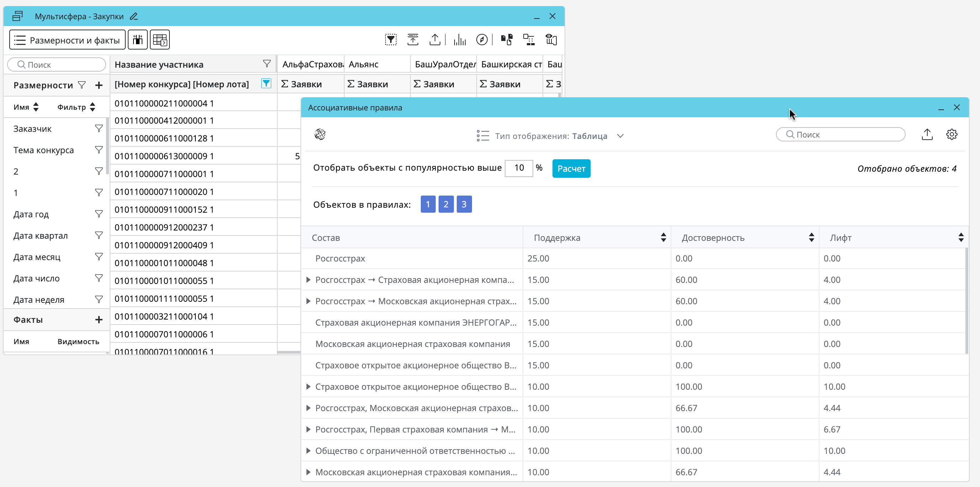The width and height of the screenshot is (980, 487).
Task: Expand Росгосстрах → Страховая акционерная компа... rule row
Action: pos(308,280)
